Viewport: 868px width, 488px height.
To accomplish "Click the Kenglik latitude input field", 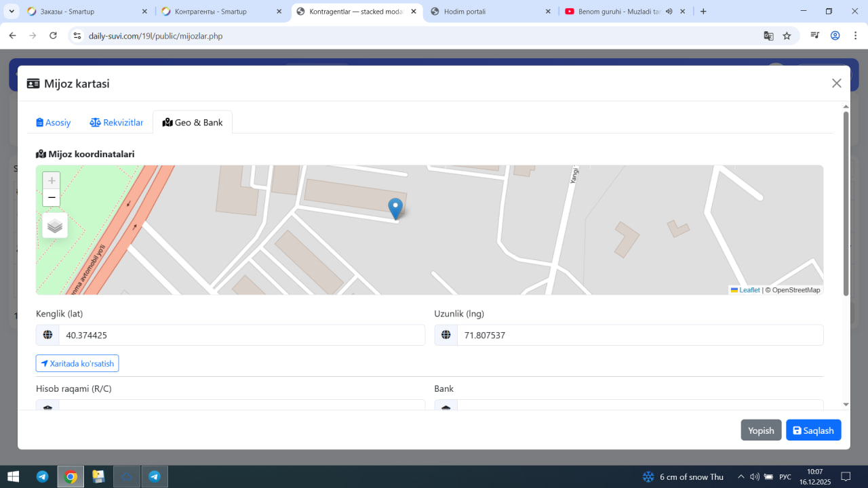I will [x=241, y=335].
